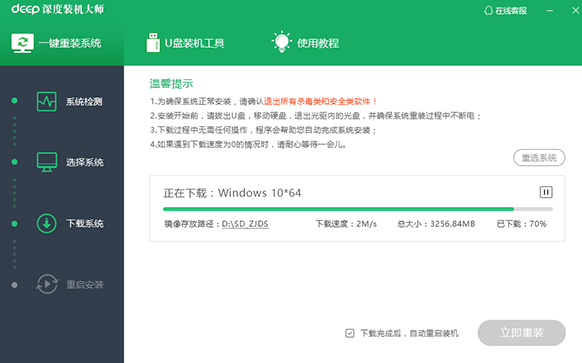The width and height of the screenshot is (582, 363).
Task: Click the gray dot beside 重启安装
Action: coord(14,285)
